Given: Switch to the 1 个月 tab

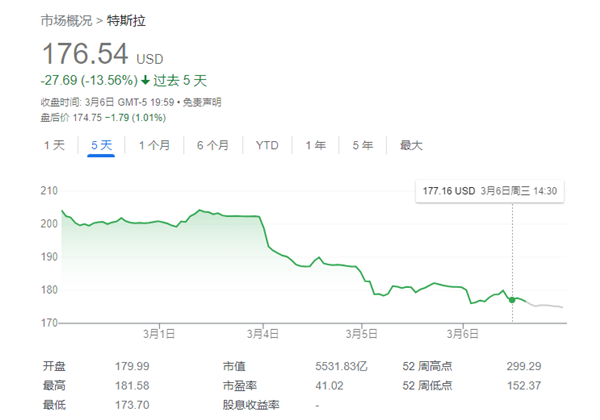Looking at the screenshot, I should (x=154, y=145).
